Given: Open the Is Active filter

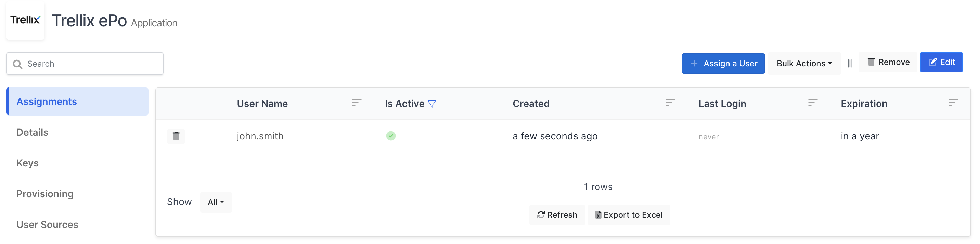Looking at the screenshot, I should point(431,104).
